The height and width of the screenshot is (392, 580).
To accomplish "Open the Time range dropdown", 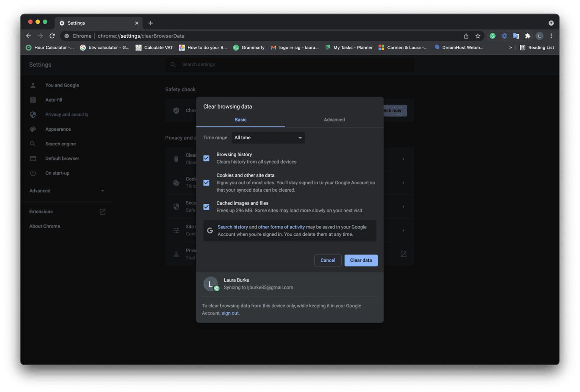I will pos(267,137).
